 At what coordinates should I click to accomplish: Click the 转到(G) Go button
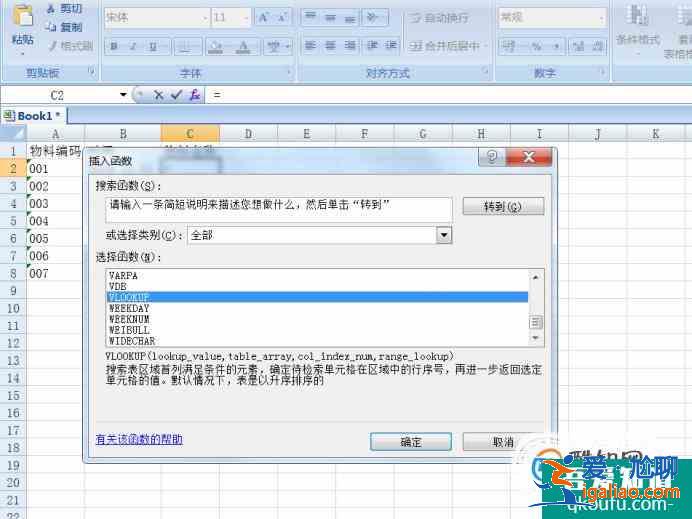coord(503,206)
